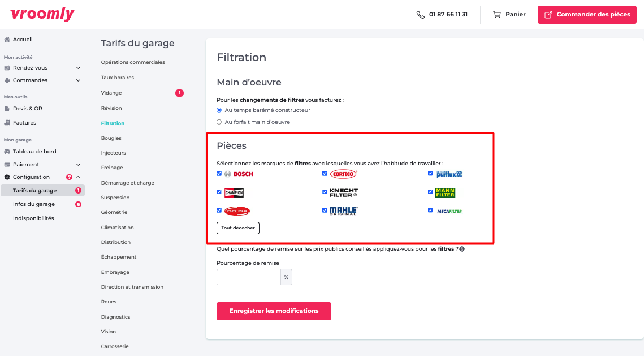Toggle the Mecafilter brand checkbox

coord(431,211)
